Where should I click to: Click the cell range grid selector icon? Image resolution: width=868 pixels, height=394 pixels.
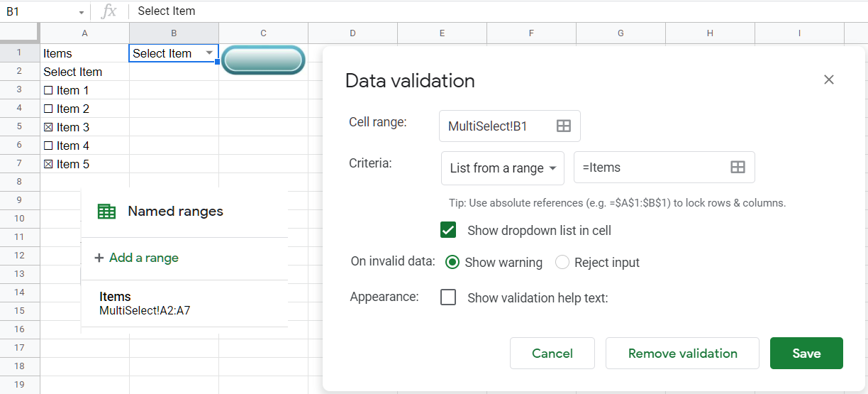[x=563, y=126]
